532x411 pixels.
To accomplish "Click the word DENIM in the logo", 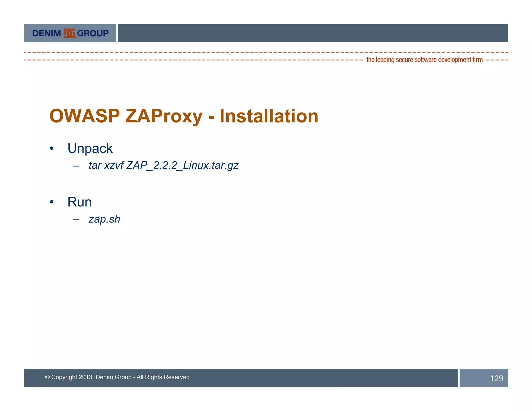I will click(47, 33).
